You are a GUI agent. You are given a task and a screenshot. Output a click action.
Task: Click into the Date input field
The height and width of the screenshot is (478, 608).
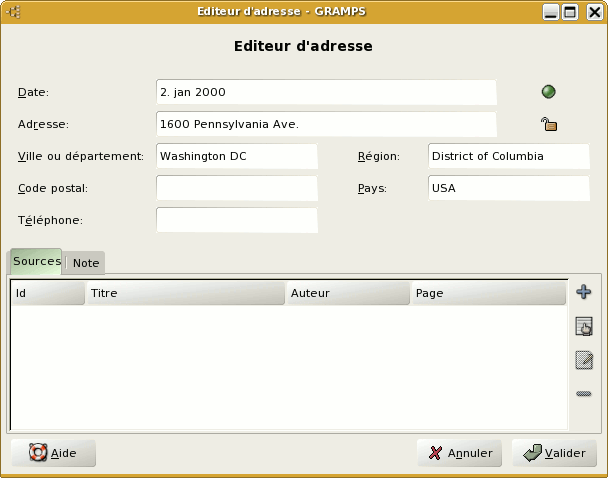(326, 92)
